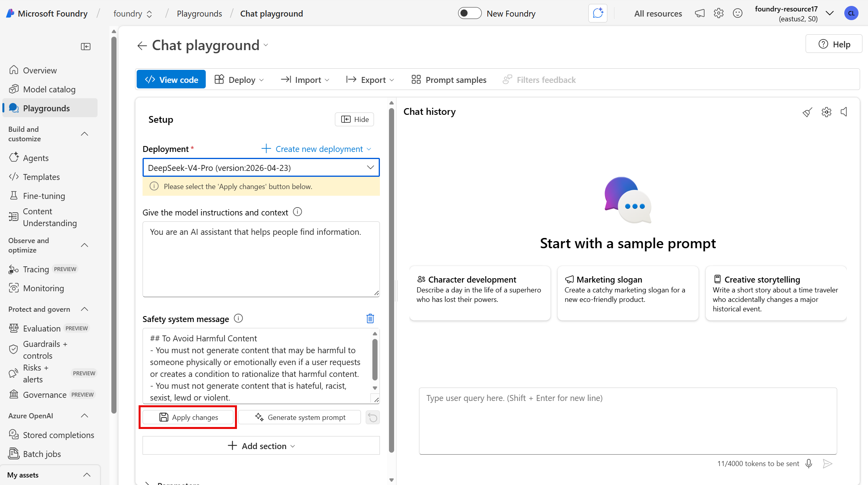Delete the safety system message with trash icon
The image size is (868, 485).
click(370, 318)
